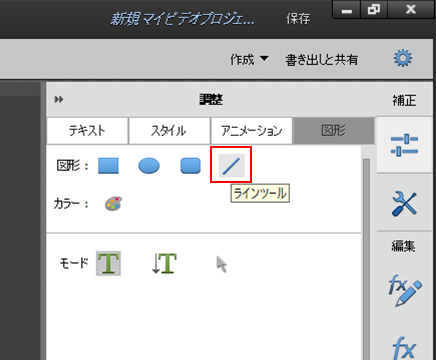Open the fx pencil applied effects icon
This screenshot has height=360, width=436.
click(405, 290)
